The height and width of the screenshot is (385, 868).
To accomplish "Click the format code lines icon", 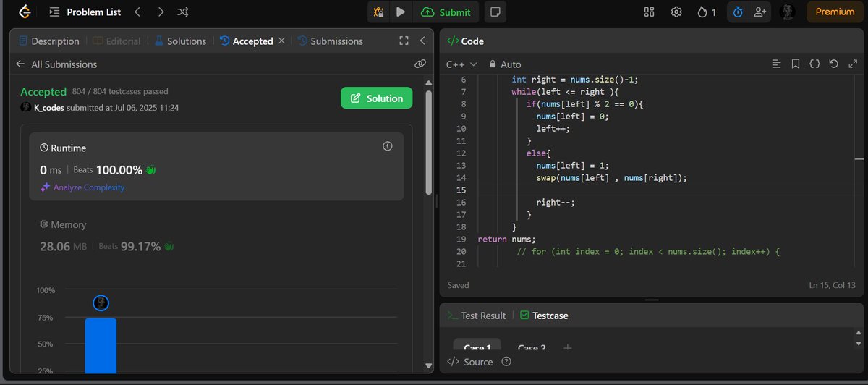I will coord(777,64).
